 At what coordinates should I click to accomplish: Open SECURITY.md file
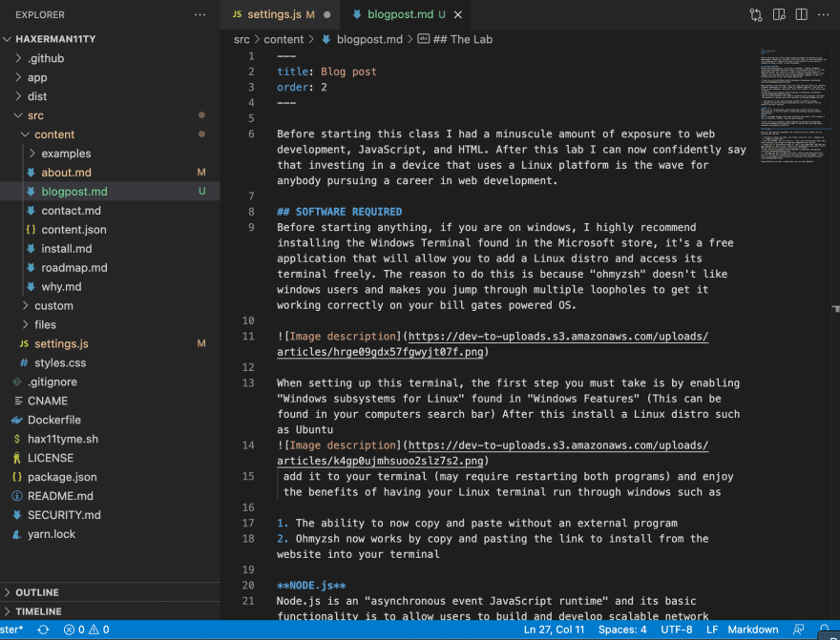pos(64,515)
